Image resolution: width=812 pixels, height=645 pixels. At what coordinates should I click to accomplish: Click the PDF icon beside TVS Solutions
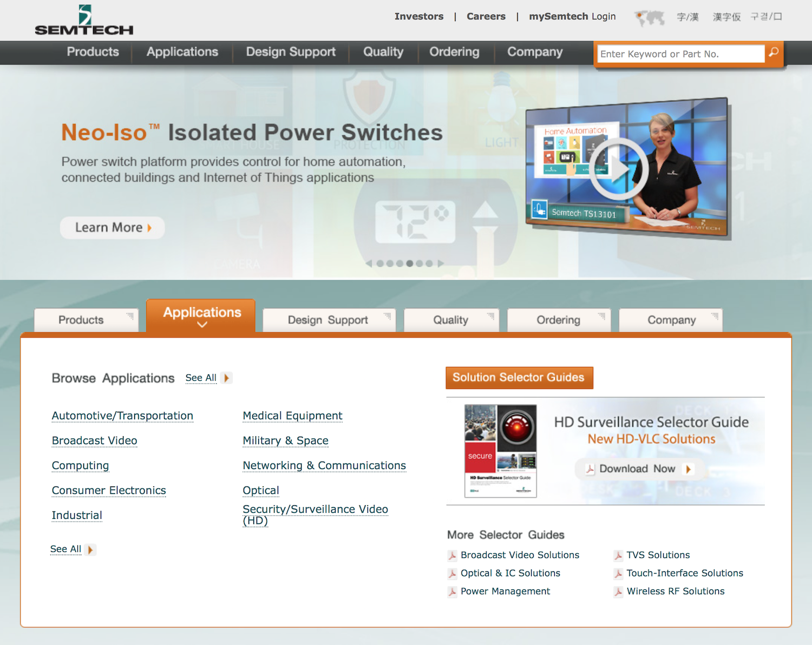tap(618, 556)
